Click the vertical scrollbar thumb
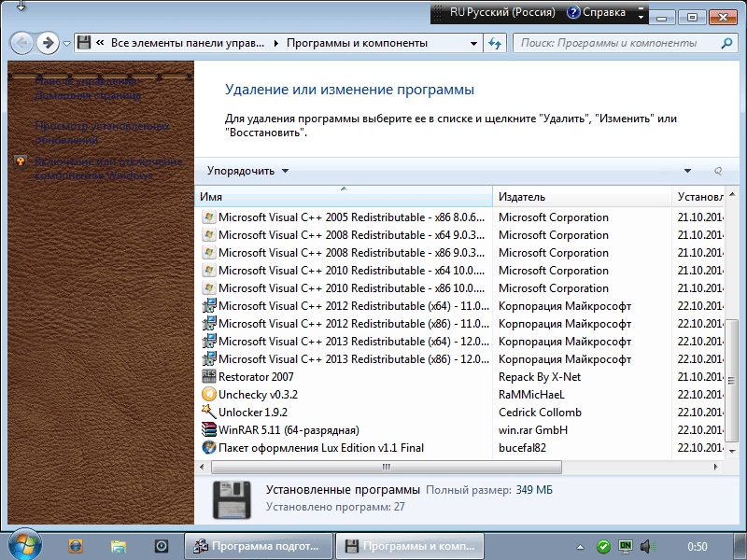Viewport: 747px width, 560px height. point(732,381)
